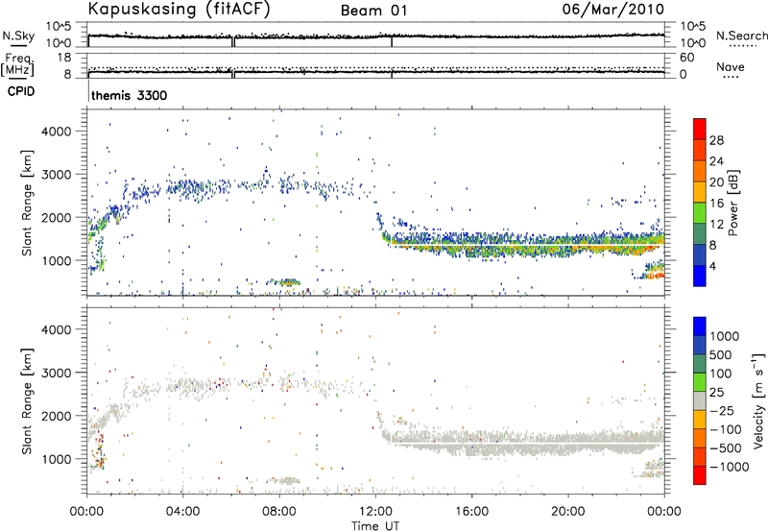768x532 pixels.
Task: Click the 20:00 time tick label
Action: (567, 512)
